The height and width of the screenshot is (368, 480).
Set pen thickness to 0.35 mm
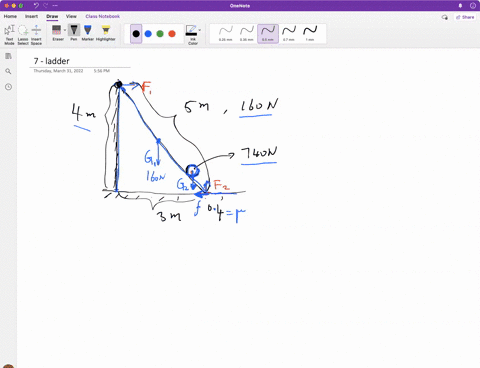(x=247, y=34)
